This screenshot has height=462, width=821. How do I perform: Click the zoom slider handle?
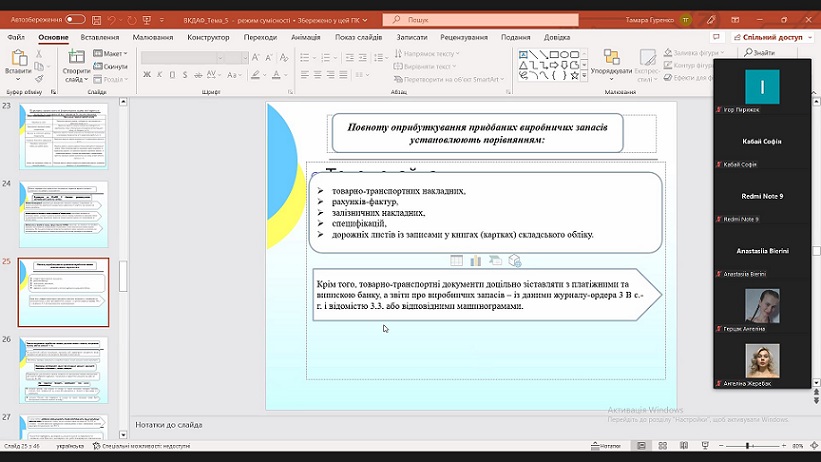point(748,446)
